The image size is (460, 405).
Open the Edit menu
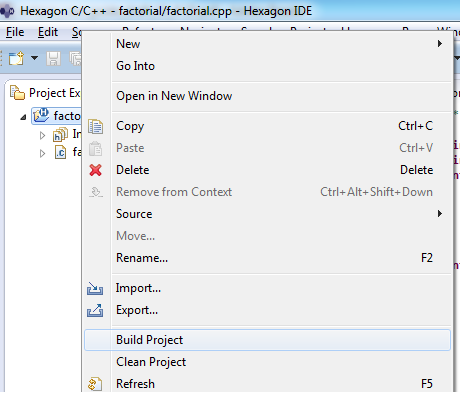pyautogui.click(x=48, y=32)
